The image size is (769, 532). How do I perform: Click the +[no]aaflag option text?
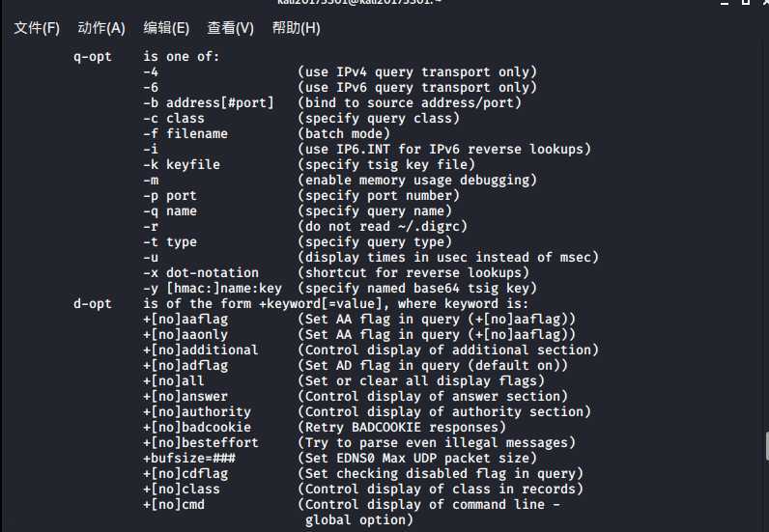coord(185,320)
